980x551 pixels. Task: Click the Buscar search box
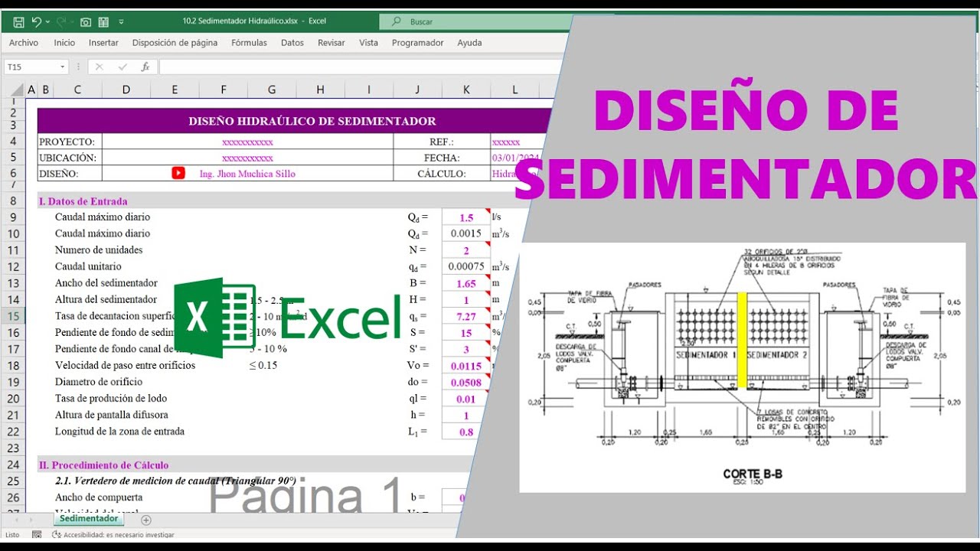tap(475, 21)
